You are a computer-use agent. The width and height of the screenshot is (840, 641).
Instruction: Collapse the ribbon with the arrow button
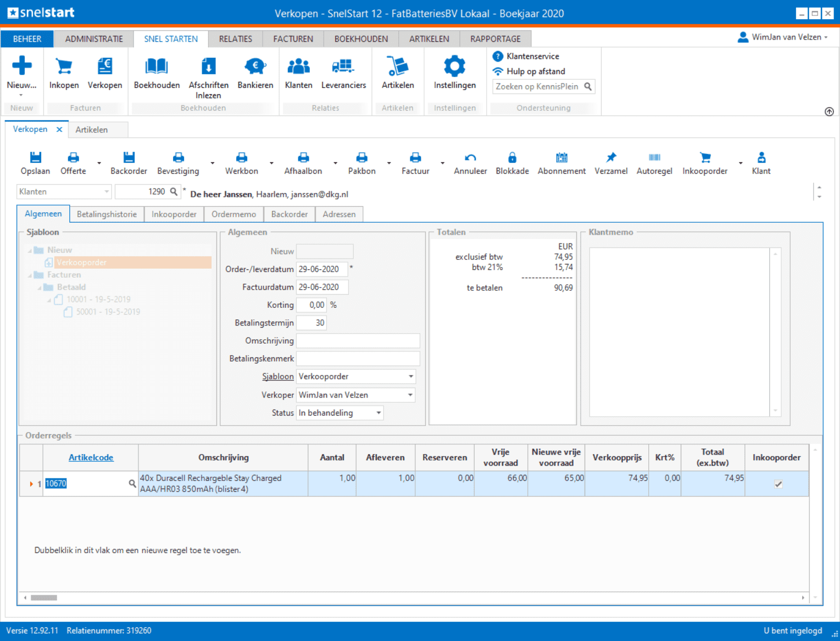tap(829, 112)
